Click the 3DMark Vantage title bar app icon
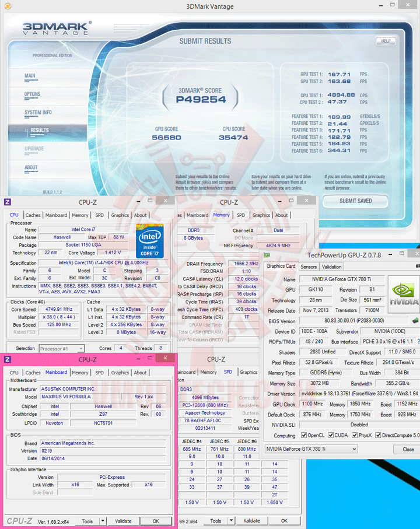The height and width of the screenshot is (529, 420). click(8, 6)
